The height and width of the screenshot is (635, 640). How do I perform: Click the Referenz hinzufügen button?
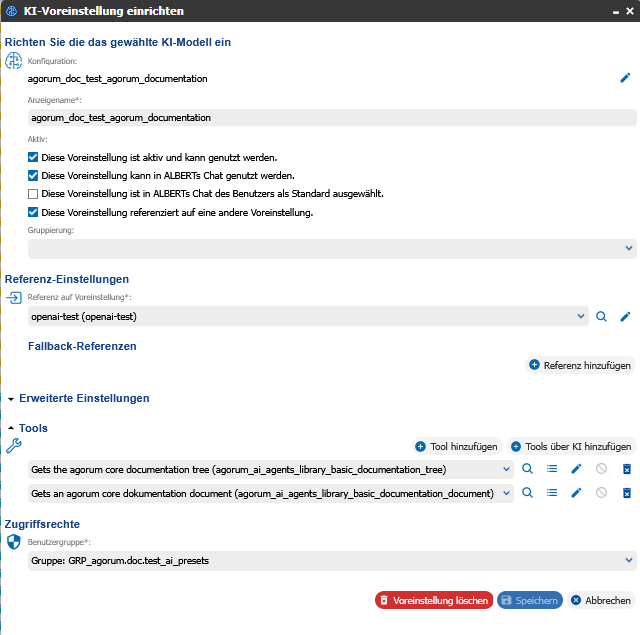[580, 365]
